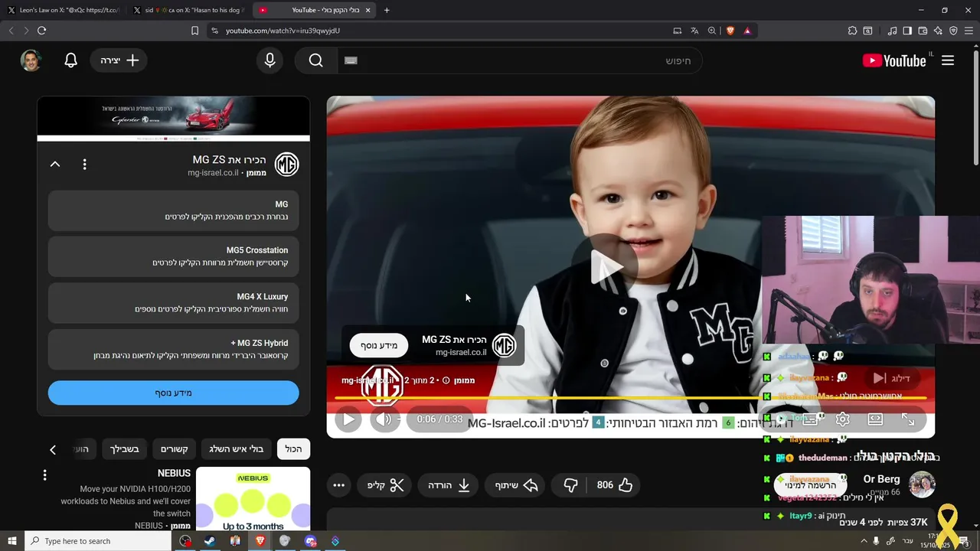Image resolution: width=980 pixels, height=551 pixels.
Task: Open the on-screen keyboard icon in search box
Action: coord(351,60)
